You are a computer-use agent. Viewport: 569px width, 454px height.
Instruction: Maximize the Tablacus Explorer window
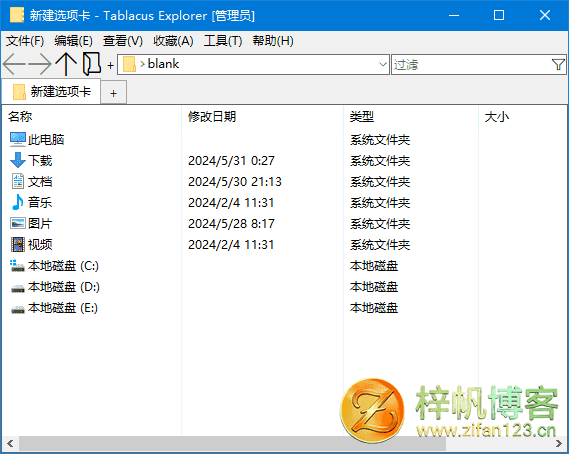[x=499, y=15]
